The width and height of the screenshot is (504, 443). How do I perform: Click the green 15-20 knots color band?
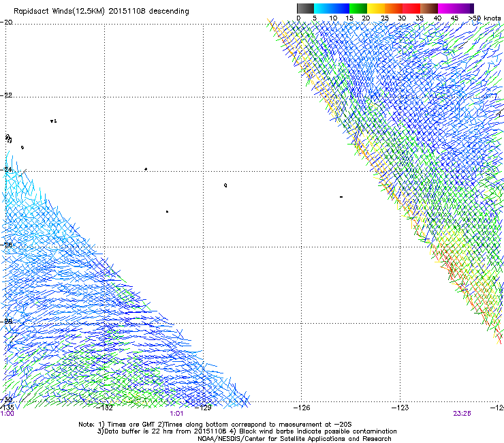tap(358, 8)
